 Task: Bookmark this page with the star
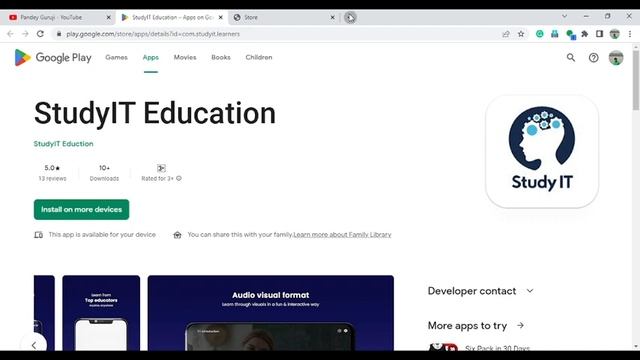click(x=521, y=34)
